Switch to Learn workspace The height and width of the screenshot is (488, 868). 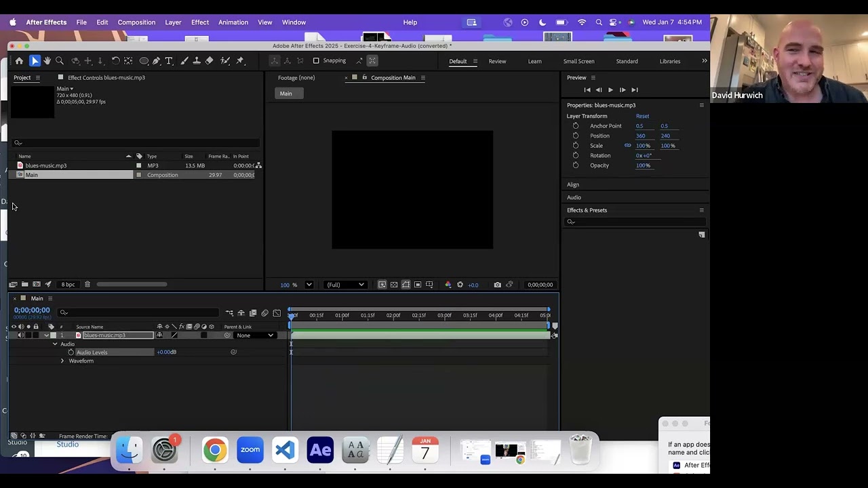tap(534, 61)
